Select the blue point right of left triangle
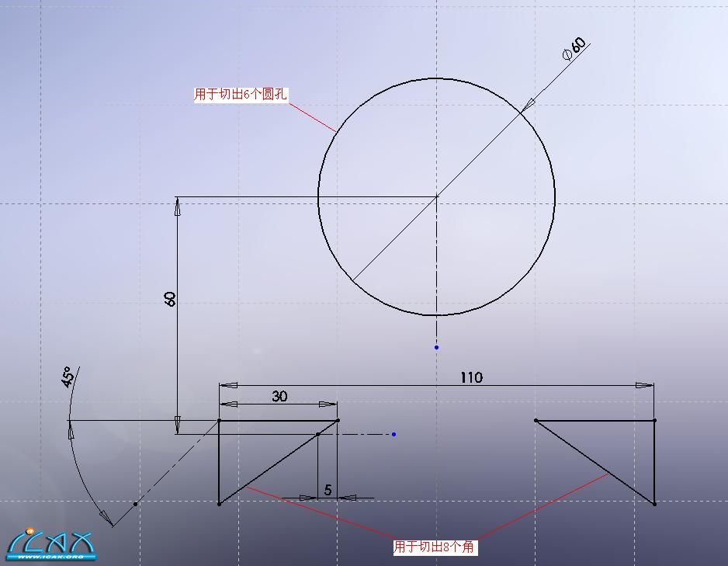 pos(393,434)
